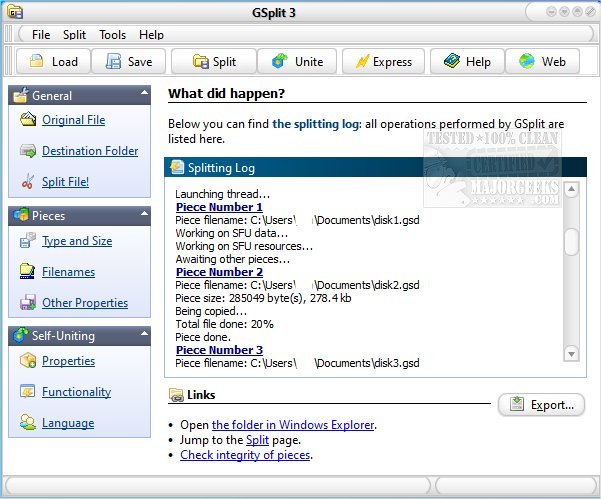Follow the Check integrity of pieces link

click(x=245, y=455)
